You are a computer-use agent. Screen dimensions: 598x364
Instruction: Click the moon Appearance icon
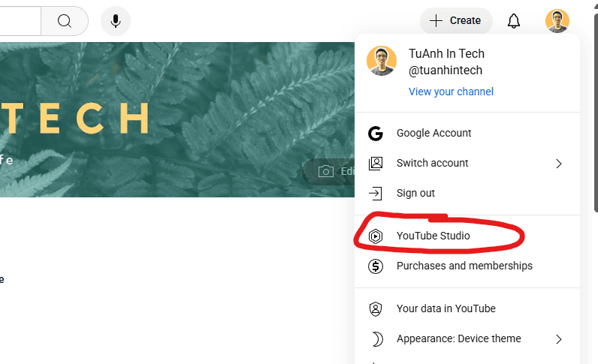pyautogui.click(x=377, y=338)
